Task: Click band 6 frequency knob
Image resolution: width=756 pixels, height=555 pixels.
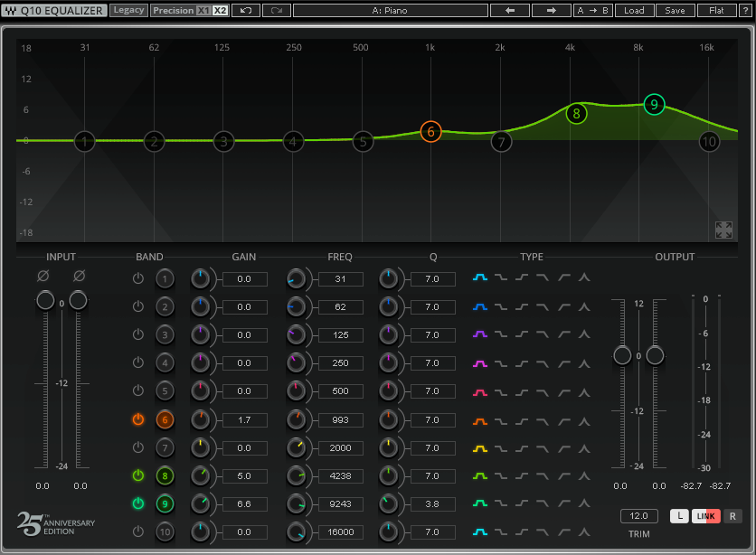Action: pos(296,420)
